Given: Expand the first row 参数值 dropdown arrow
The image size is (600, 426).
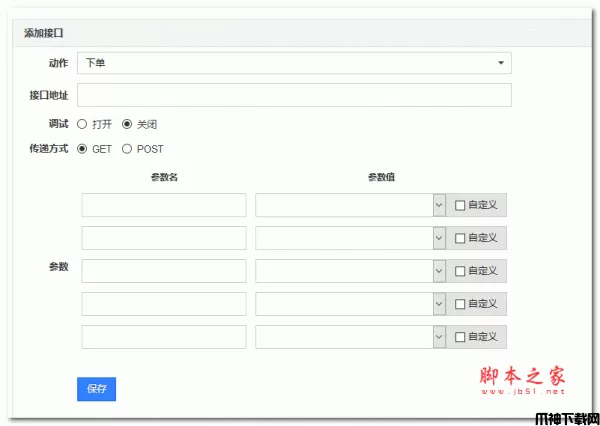Looking at the screenshot, I should (x=439, y=205).
